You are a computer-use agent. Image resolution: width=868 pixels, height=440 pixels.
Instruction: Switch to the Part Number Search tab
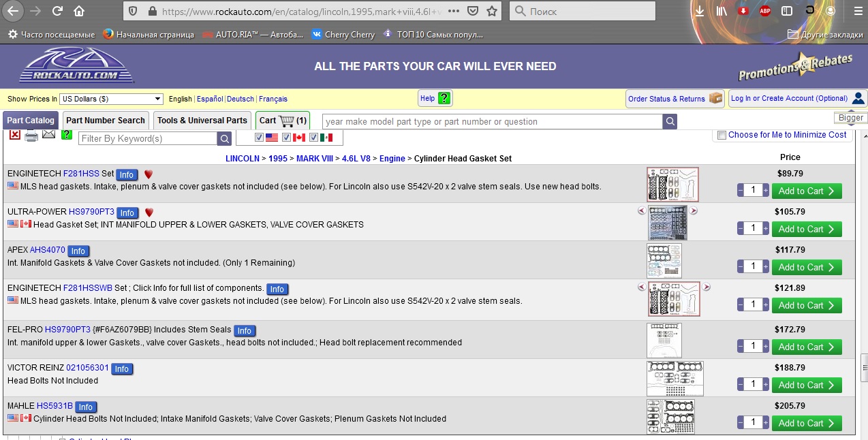tap(106, 121)
